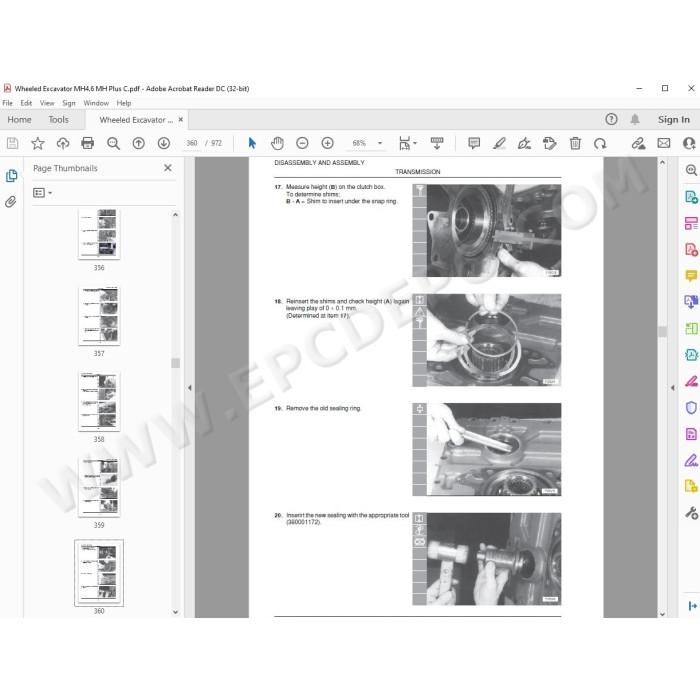Open More Tools wrench icon
This screenshot has width=700, height=700.
click(x=691, y=513)
